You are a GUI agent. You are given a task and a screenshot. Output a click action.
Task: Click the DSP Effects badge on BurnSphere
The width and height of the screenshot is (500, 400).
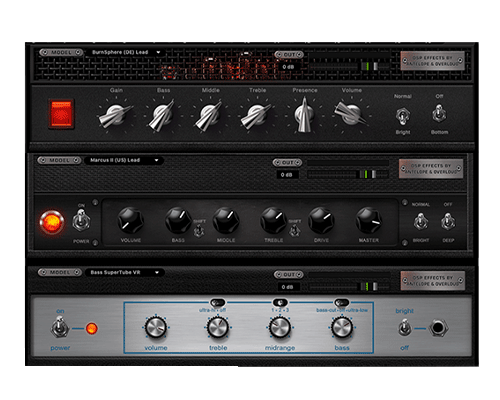point(433,61)
